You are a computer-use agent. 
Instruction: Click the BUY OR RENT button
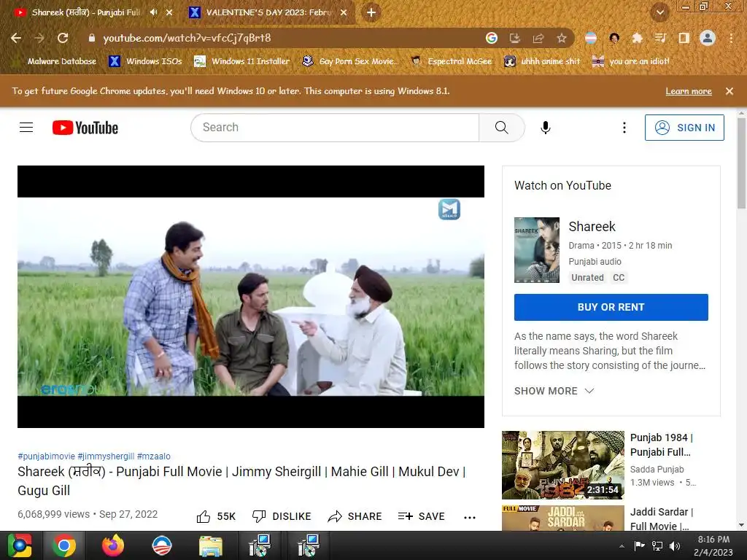(611, 307)
